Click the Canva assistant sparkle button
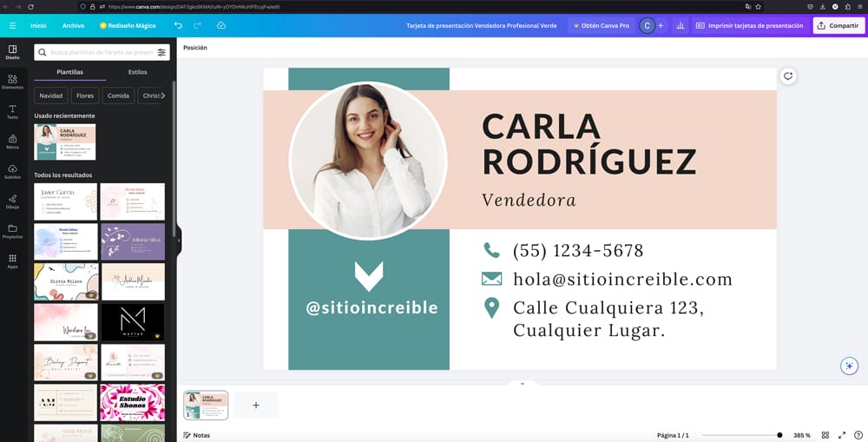This screenshot has width=868, height=442. 849,366
